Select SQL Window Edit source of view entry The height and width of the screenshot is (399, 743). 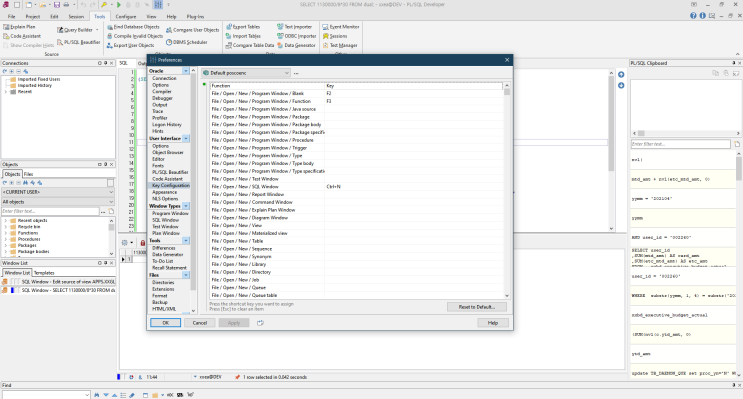(x=59, y=282)
